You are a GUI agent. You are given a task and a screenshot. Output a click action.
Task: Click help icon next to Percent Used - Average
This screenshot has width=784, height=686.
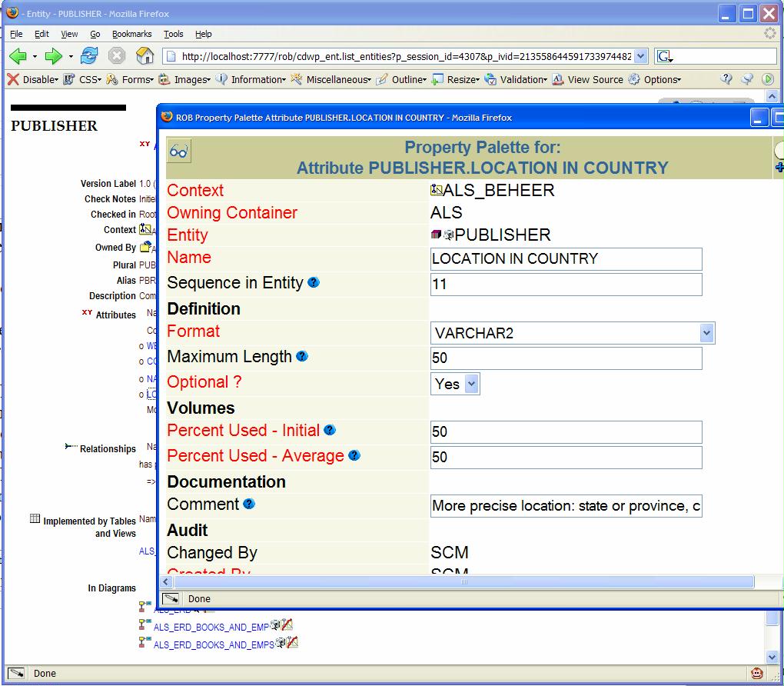[354, 456]
